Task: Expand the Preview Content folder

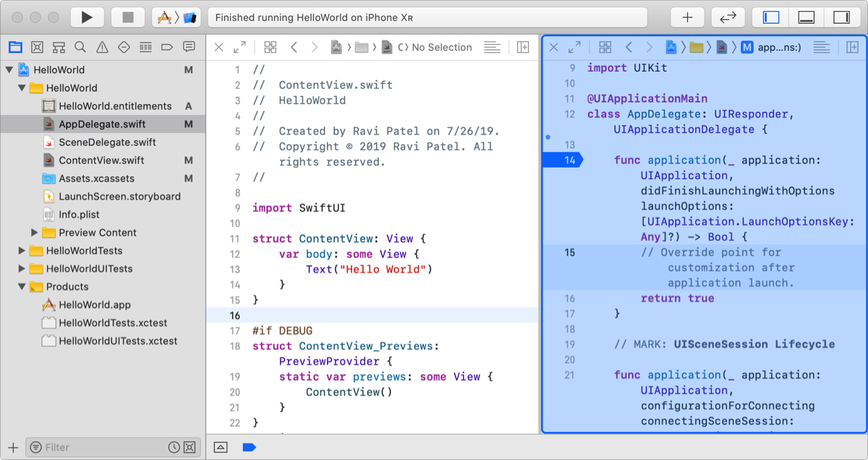Action: pos(35,232)
